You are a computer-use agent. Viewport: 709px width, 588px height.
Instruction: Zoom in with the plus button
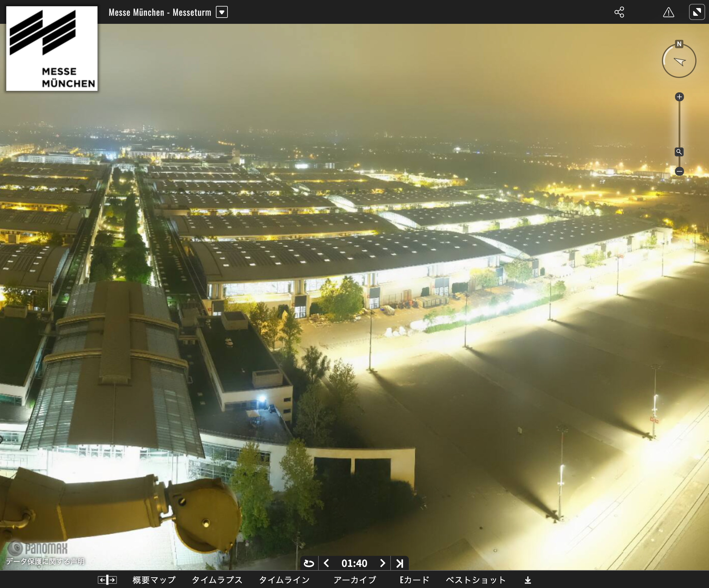tap(679, 97)
